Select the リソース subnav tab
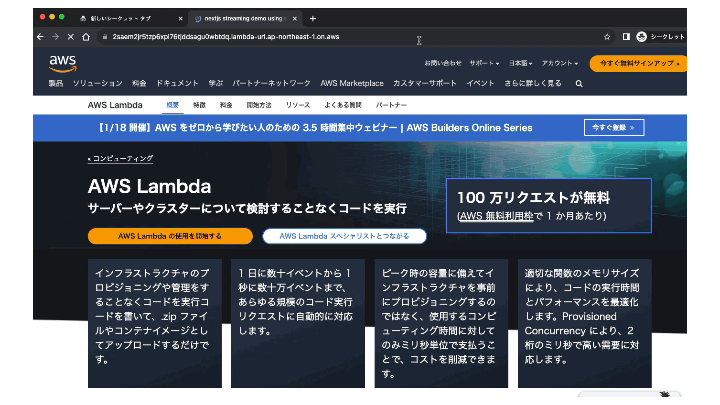Image resolution: width=720 pixels, height=405 pixels. (298, 105)
